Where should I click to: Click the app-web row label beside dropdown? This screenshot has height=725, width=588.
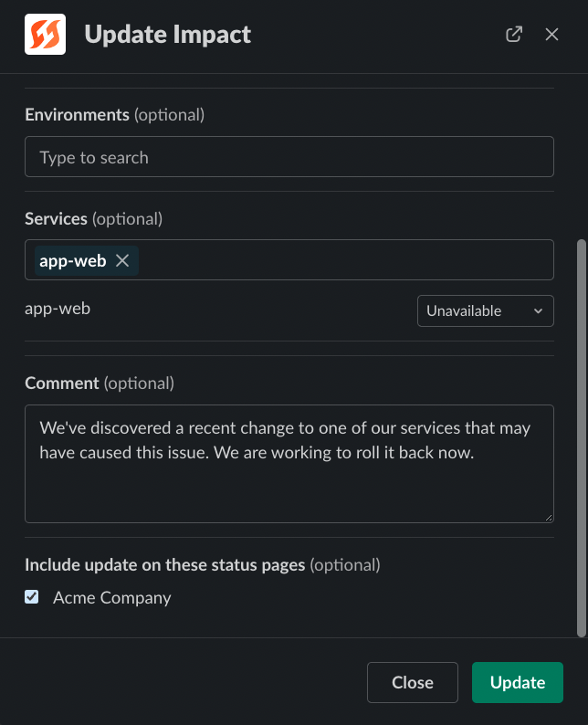coord(58,309)
